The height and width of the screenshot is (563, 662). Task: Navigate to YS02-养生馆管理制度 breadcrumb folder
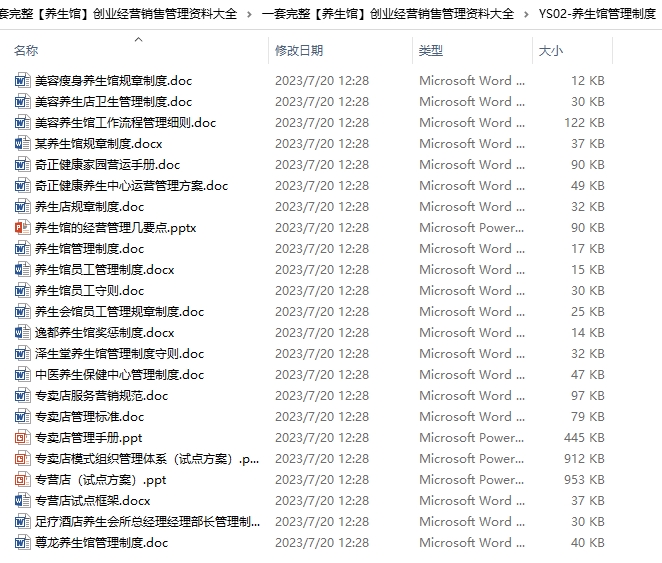coord(596,14)
